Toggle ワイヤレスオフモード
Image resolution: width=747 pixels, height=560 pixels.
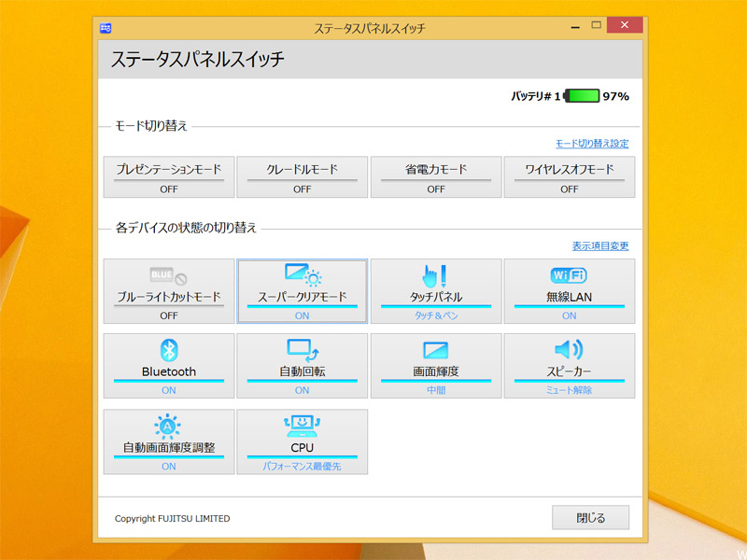coord(569,177)
